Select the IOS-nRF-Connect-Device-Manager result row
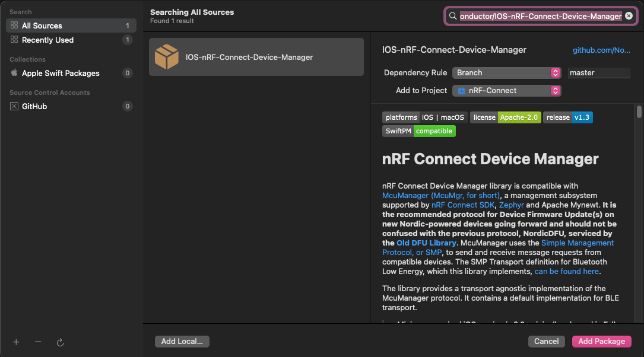Viewport: 644px width, 357px height. click(x=256, y=57)
